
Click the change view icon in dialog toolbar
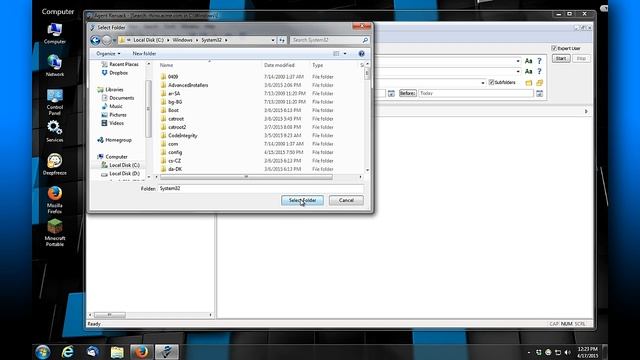tap(336, 53)
